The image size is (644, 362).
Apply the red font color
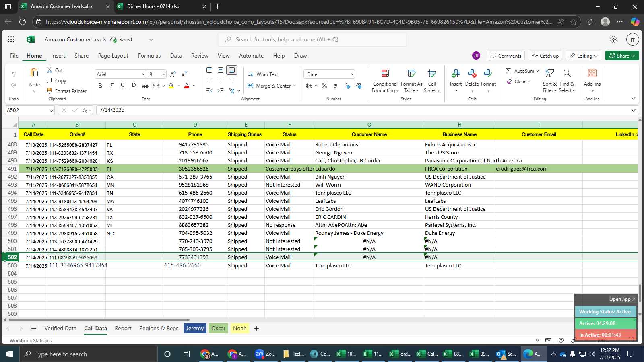click(x=187, y=86)
